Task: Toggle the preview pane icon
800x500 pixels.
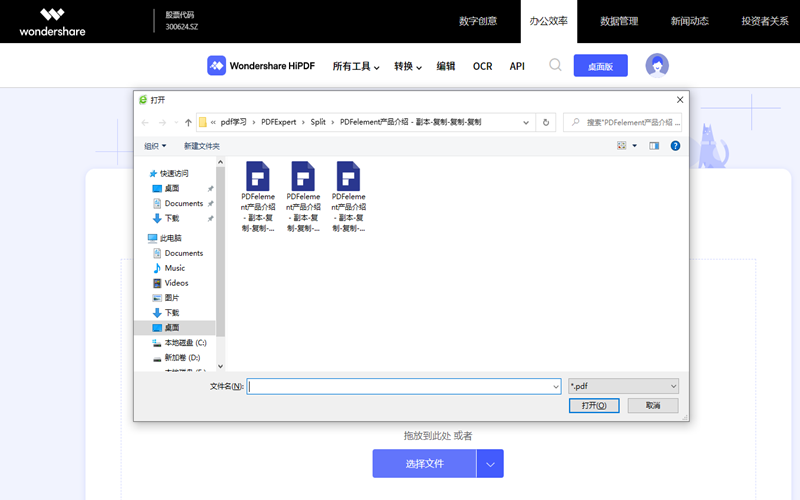Action: coord(654,146)
